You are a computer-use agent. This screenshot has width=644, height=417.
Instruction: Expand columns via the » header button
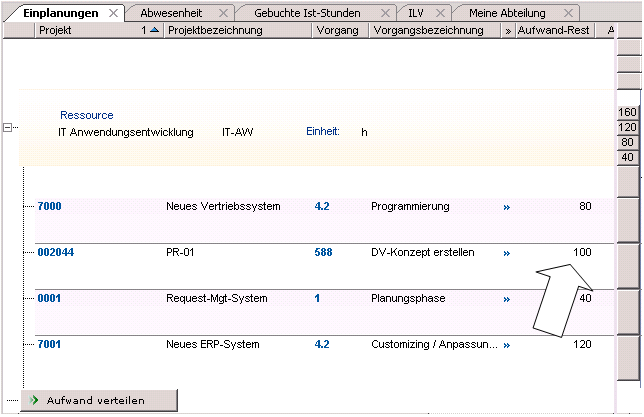point(508,31)
